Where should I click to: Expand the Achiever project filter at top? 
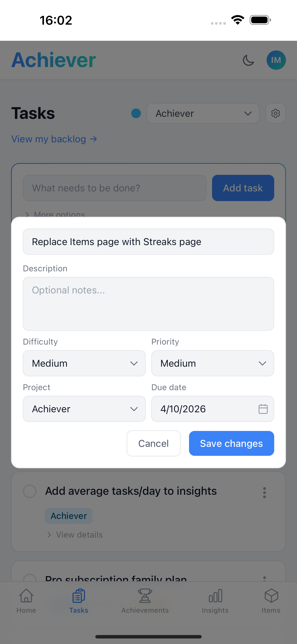point(203,113)
